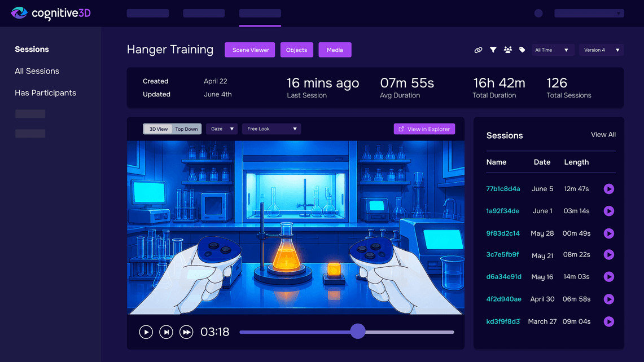Image resolution: width=644 pixels, height=362 pixels.
Task: Play session 9f83d2c14
Action: pyautogui.click(x=608, y=233)
